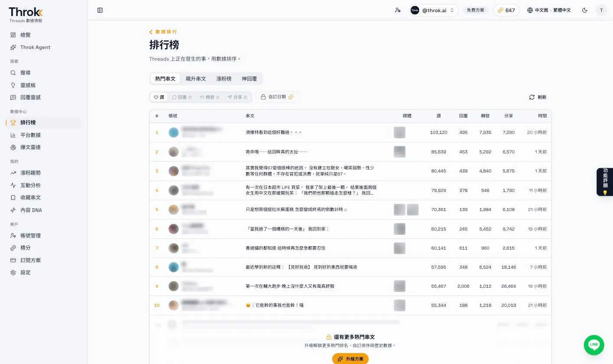Viewport: 613px width, 364px height.
Task: Click the 平台數據 bar chart icon
Action: click(x=13, y=135)
